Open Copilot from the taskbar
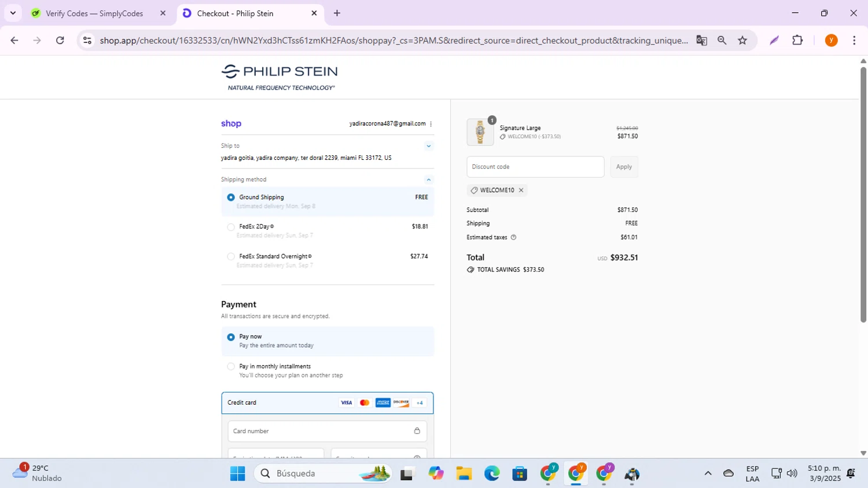Viewport: 868px width, 488px height. pyautogui.click(x=436, y=474)
